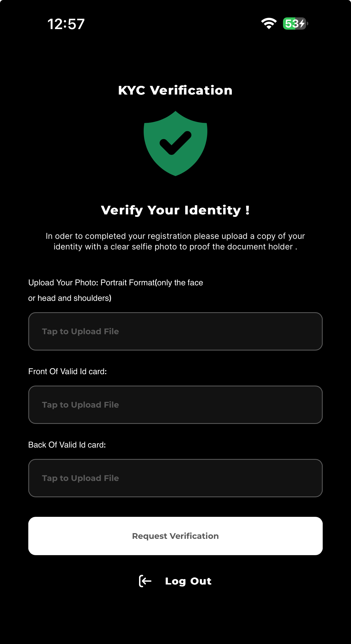
Task: Tap the 12:57 clock in status bar
Action: click(x=66, y=24)
